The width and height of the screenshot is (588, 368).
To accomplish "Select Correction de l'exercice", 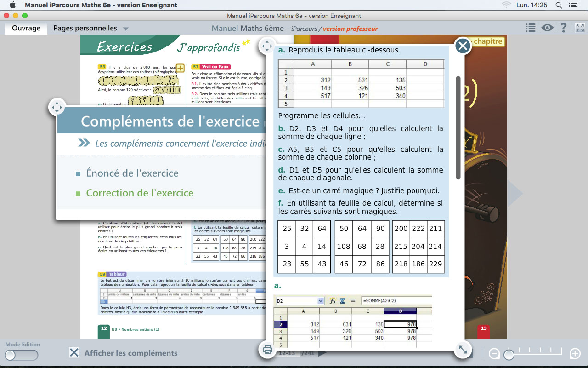I will [140, 193].
